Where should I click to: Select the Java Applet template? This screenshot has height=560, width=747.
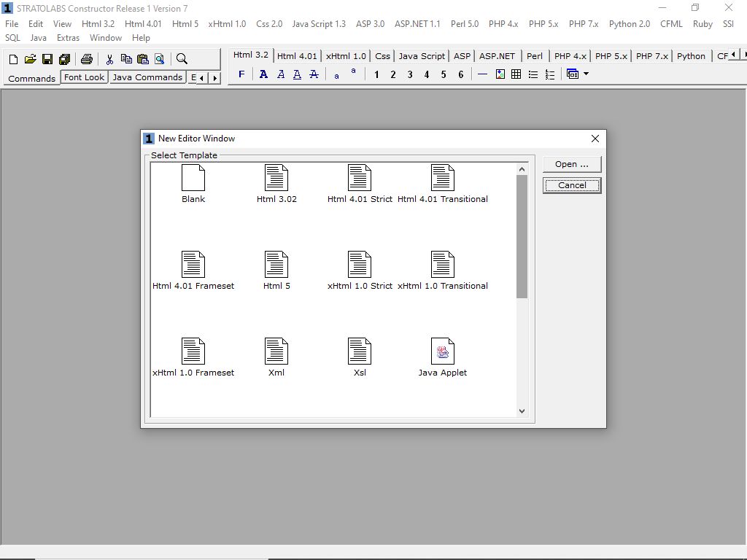tap(443, 357)
